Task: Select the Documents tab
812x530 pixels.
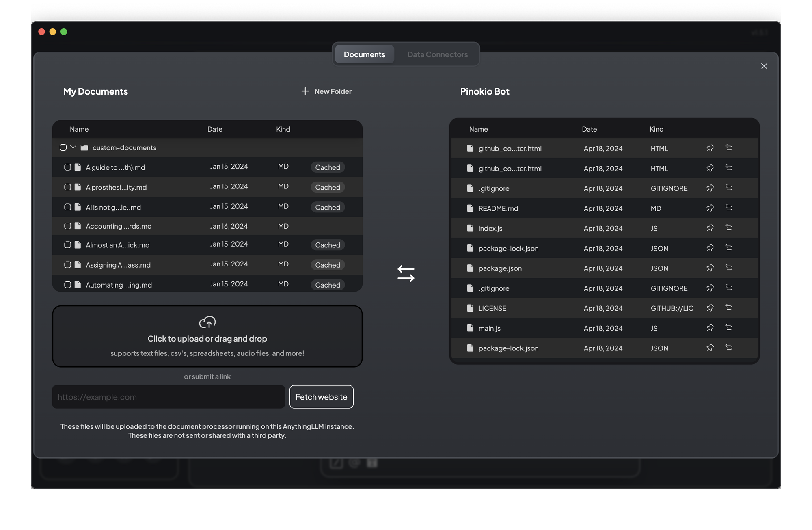Action: 364,54
